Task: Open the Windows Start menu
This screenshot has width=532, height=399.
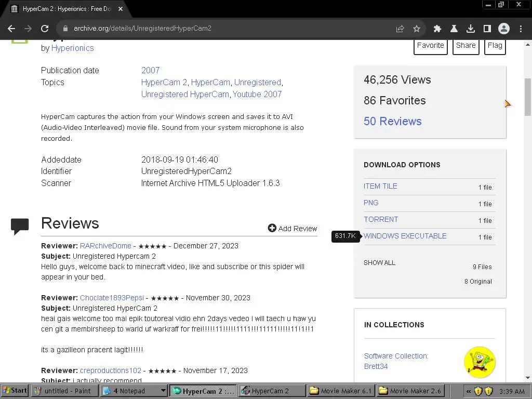Action: point(15,391)
